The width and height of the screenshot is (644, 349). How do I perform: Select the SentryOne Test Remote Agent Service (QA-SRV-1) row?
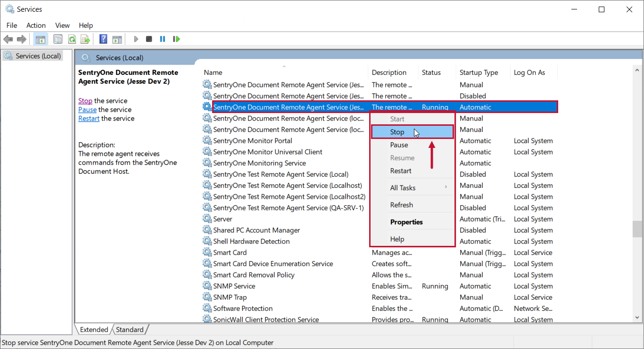[x=380, y=208]
